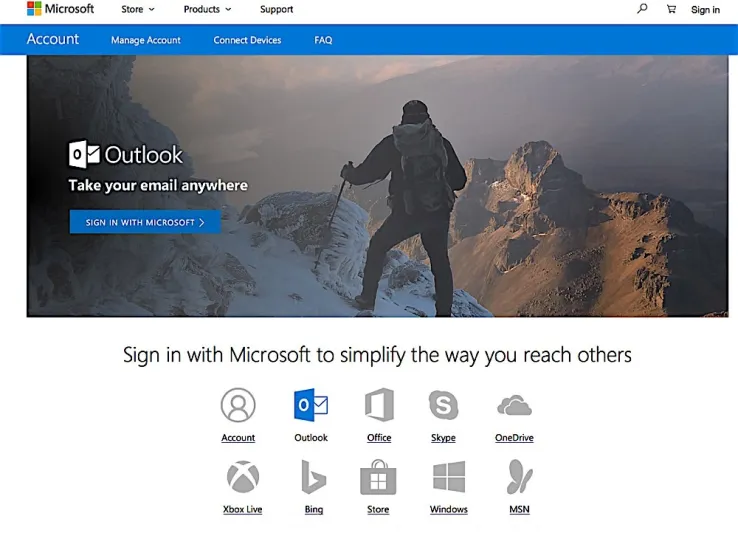Click the Microsoft logo in header
Screen dimensions: 738x533
coord(60,9)
